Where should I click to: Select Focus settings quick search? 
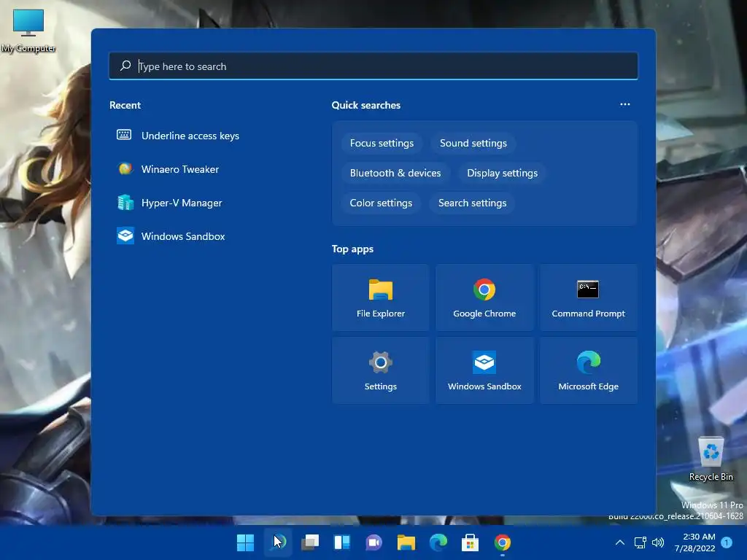click(x=382, y=144)
